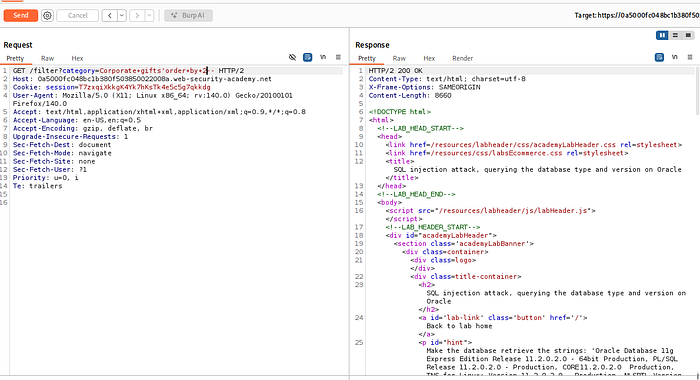Click the LAB_HEAD_START comment line
Image resolution: width=700 pixels, height=380 pixels.
[421, 129]
